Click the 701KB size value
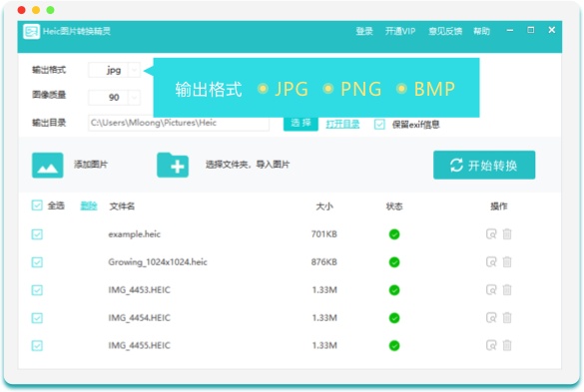 324,234
